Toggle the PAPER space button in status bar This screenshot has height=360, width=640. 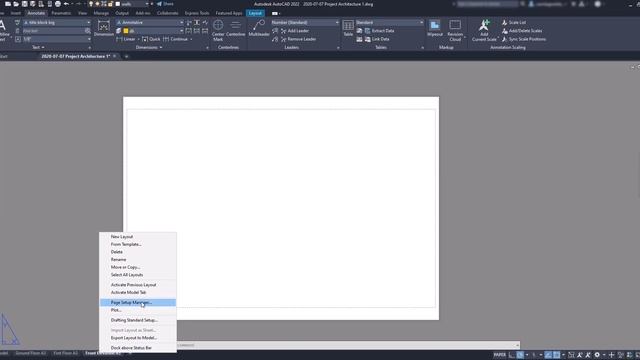(x=500, y=355)
